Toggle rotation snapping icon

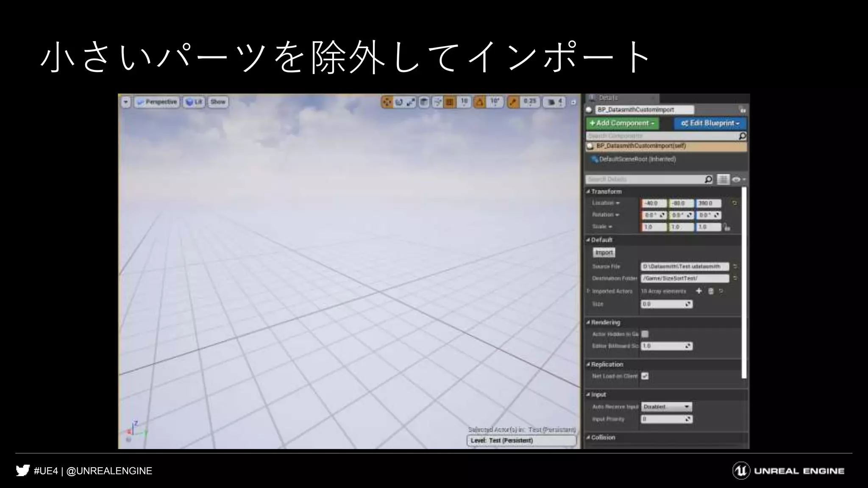click(x=479, y=102)
